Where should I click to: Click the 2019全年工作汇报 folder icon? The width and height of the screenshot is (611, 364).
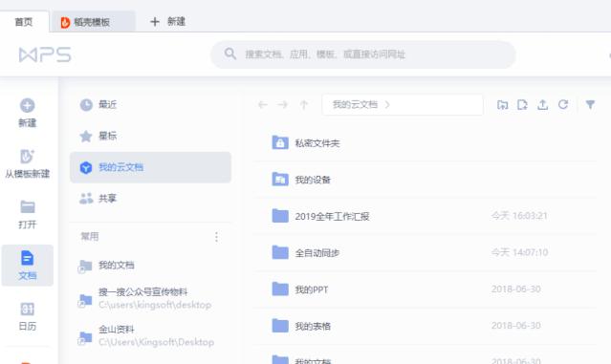tap(280, 215)
